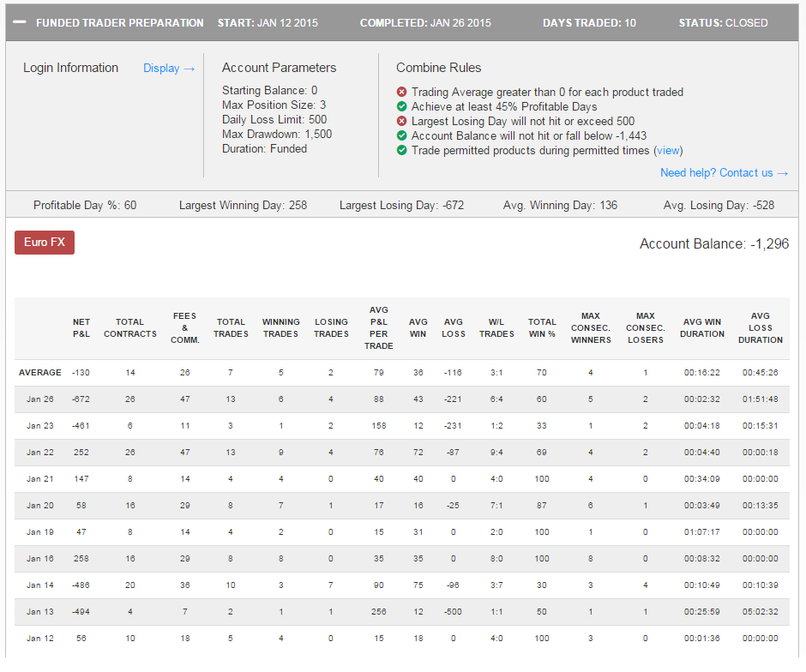Click green check beside 45% Profitable Days rule
Screen dimensions: 806x672
(x=402, y=106)
